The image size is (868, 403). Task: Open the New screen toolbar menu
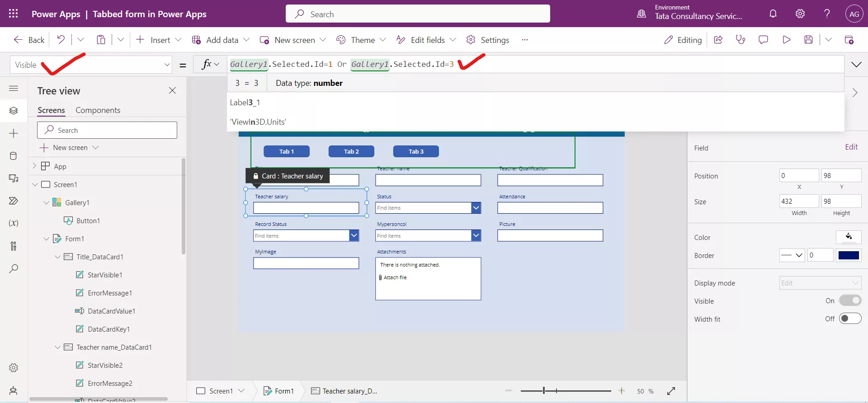293,40
